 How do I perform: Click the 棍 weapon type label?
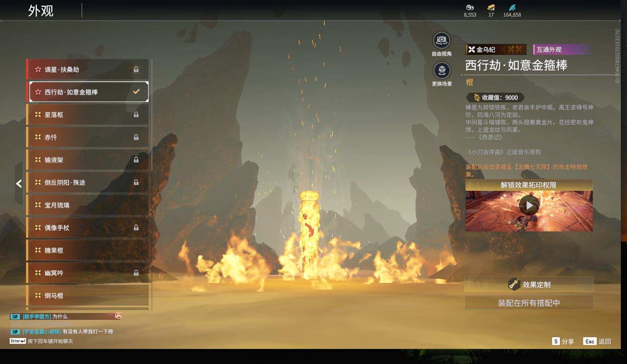pos(469,82)
